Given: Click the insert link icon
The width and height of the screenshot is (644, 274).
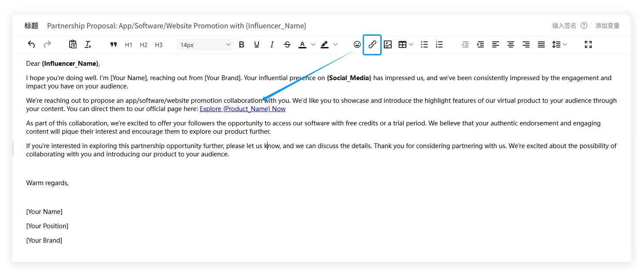Looking at the screenshot, I should tap(372, 44).
